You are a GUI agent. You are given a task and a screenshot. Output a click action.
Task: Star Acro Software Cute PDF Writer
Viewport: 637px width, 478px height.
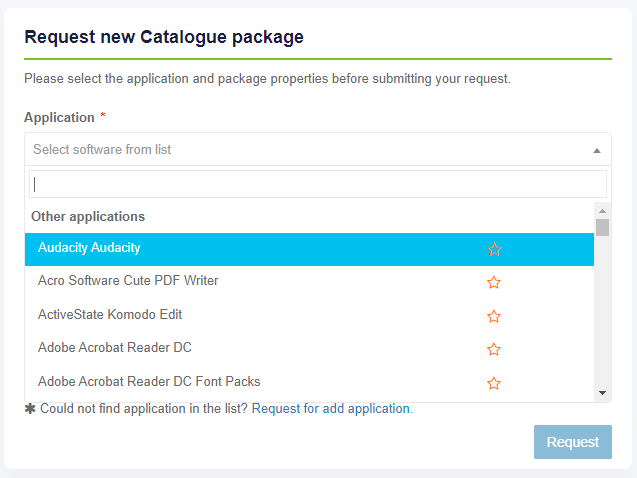(x=494, y=282)
